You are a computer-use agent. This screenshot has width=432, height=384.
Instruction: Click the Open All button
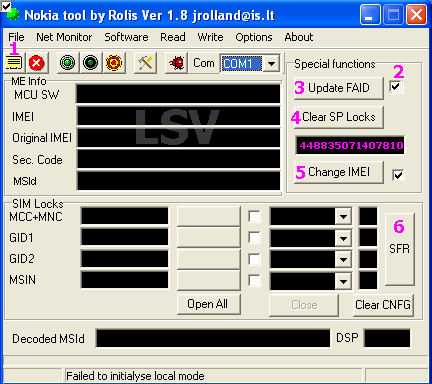pos(208,304)
